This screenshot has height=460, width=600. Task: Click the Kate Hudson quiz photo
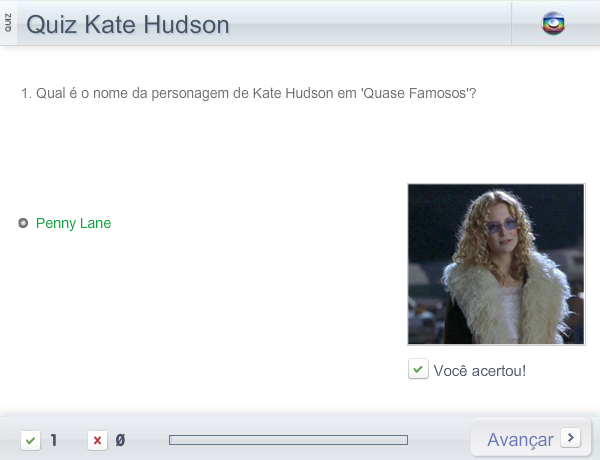496,264
